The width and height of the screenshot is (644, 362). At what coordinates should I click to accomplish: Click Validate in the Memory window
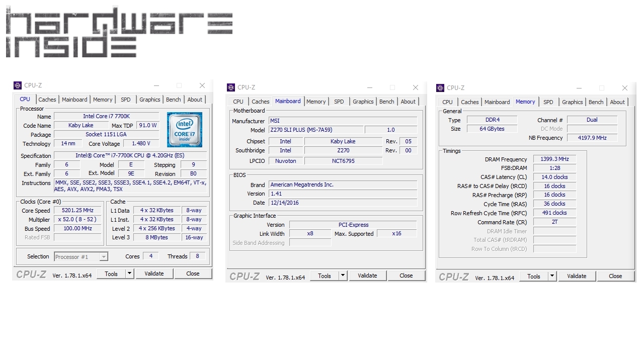coord(577,276)
